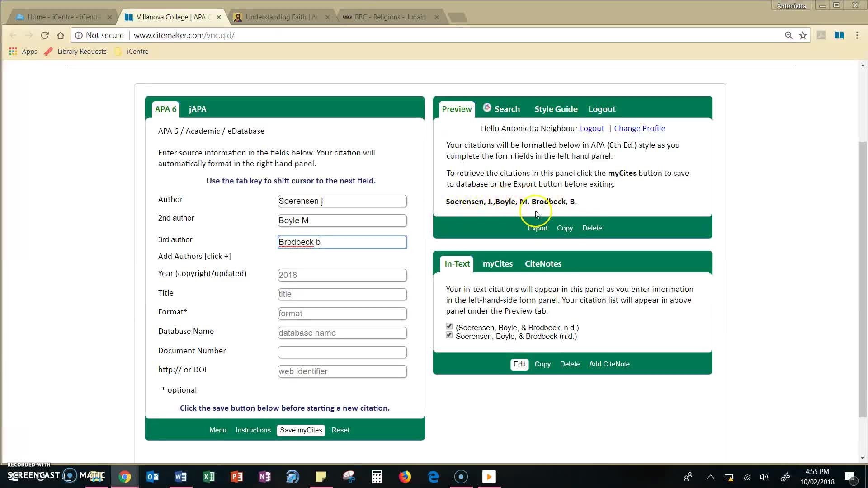The image size is (868, 488).
Task: Open Word from the taskbar
Action: tap(180, 477)
